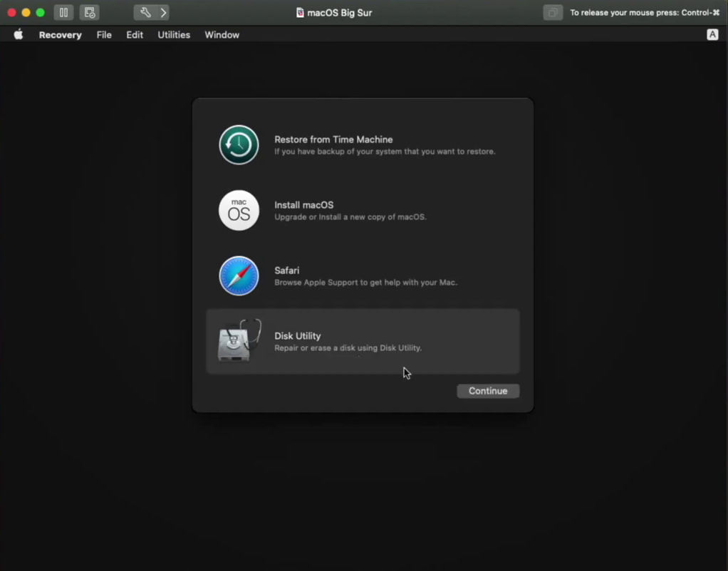
Task: Click the overlapping windows icon in title bar
Action: tap(553, 13)
